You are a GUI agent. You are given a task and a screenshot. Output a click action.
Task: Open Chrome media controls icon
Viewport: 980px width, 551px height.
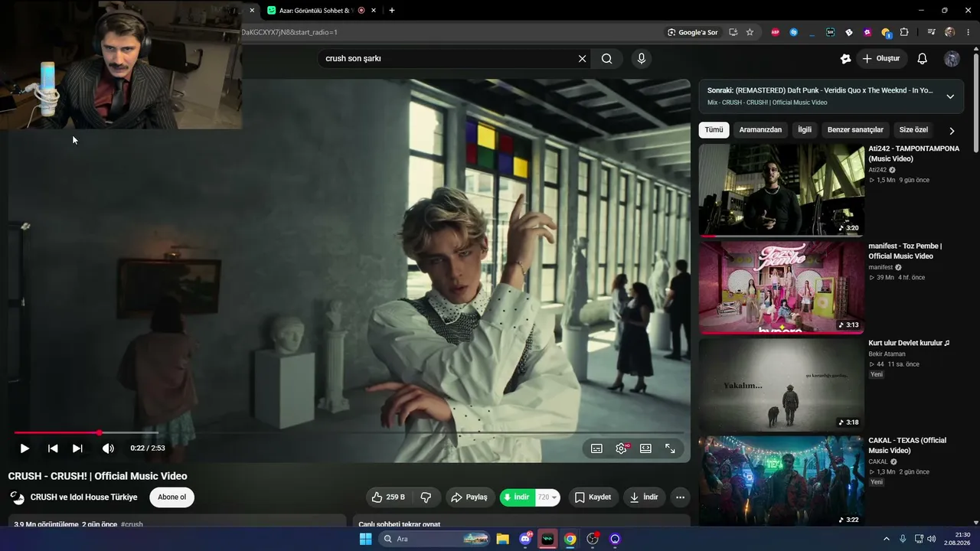pyautogui.click(x=931, y=32)
